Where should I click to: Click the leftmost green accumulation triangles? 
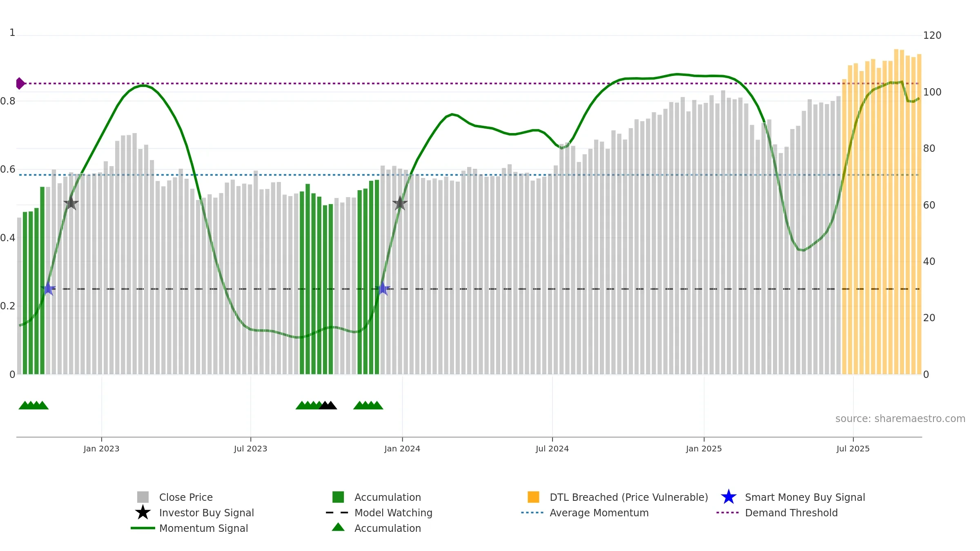33,405
